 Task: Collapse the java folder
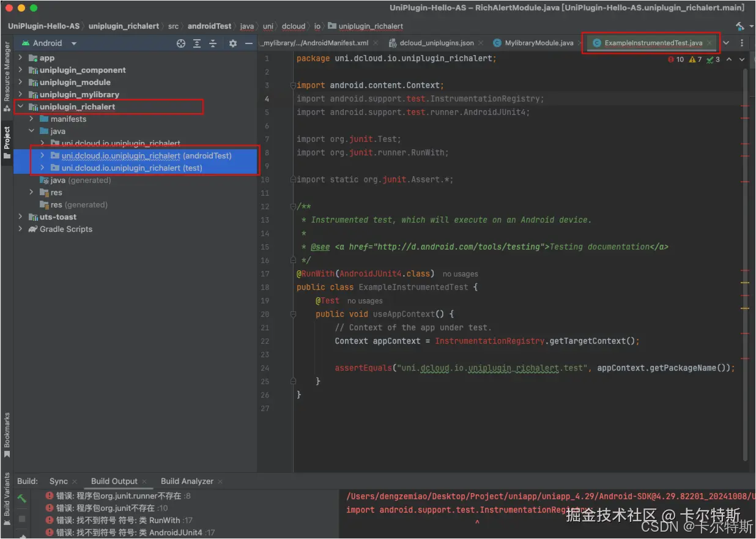point(31,131)
